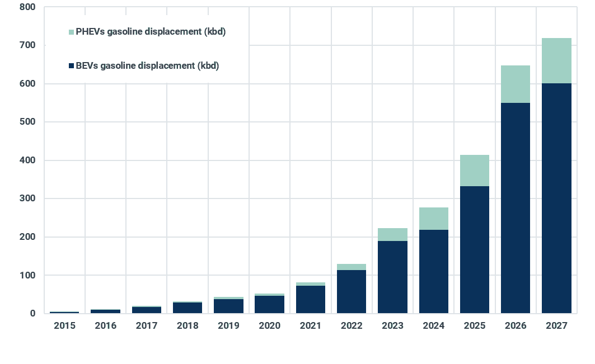Select the light PHEVs segment for 2026

click(516, 84)
